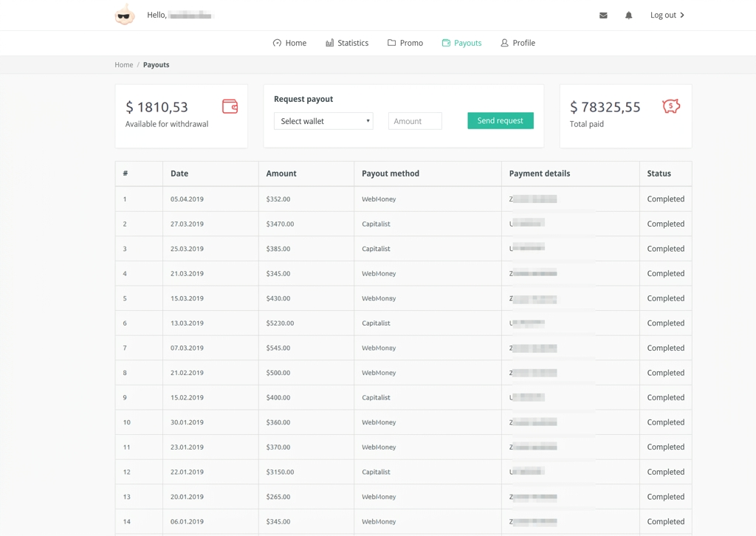Select the date 21.02.2019
The height and width of the screenshot is (536, 756).
[x=187, y=373]
